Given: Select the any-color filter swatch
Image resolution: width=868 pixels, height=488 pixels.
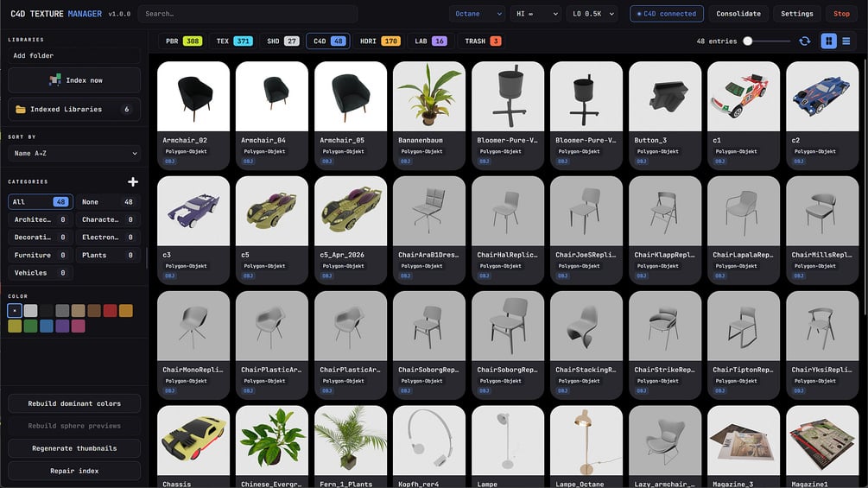Looking at the screenshot, I should tap(15, 310).
